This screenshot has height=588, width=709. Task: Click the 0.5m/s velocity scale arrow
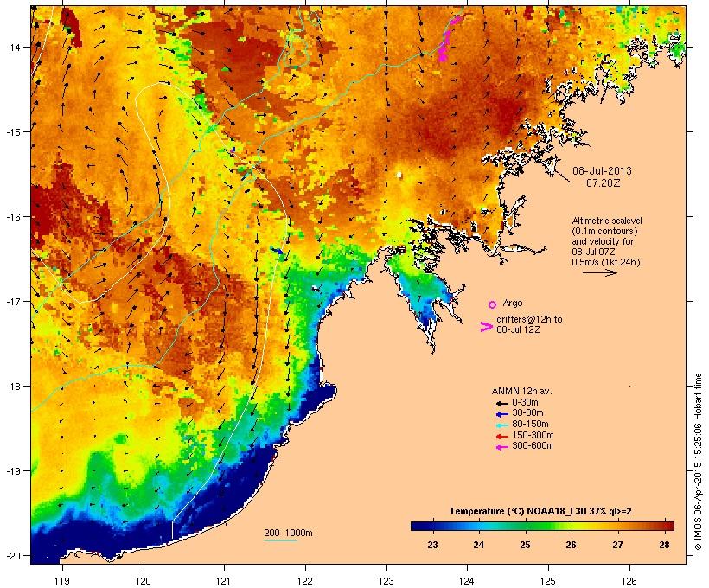(x=599, y=272)
